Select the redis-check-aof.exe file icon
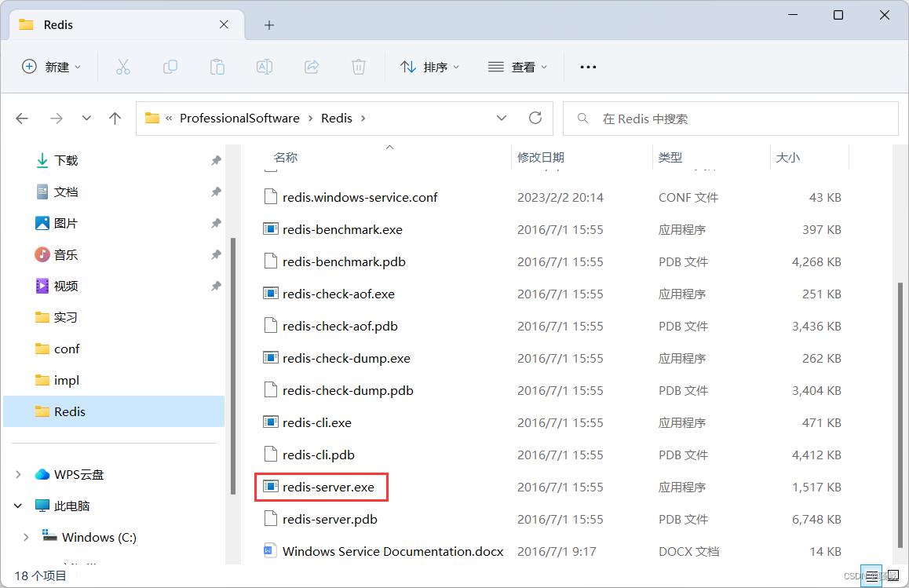Screen dimensions: 909x588 tap(270, 293)
